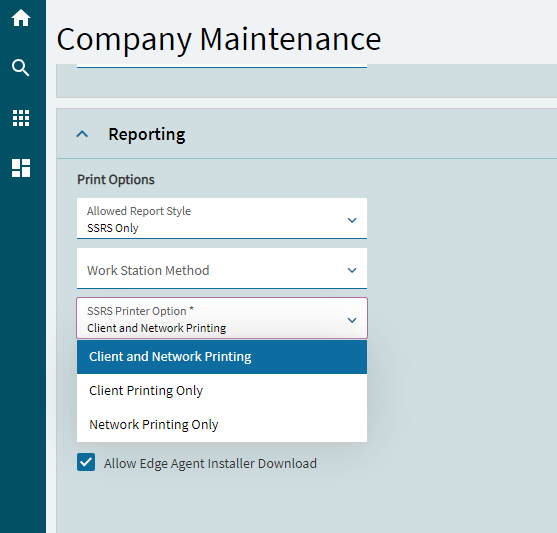Viewport: 557px width, 533px height.
Task: Click the Work Station Method chevron arrow
Action: pyautogui.click(x=352, y=270)
